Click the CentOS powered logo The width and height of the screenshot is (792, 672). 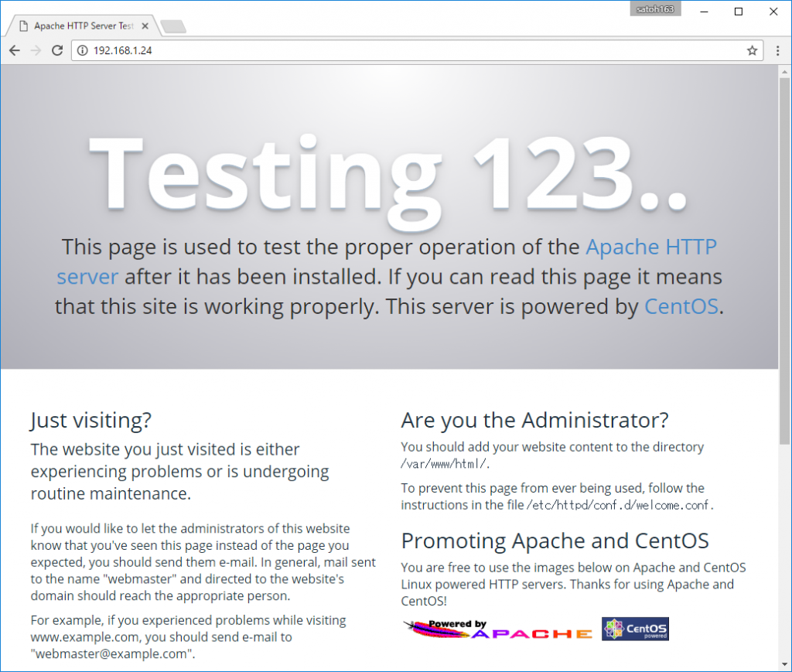click(x=635, y=629)
